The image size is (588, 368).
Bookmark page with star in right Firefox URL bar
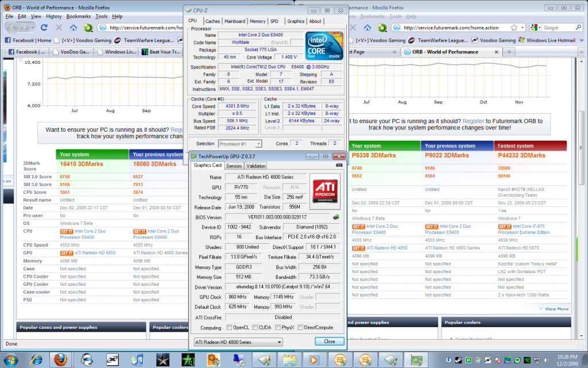514,28
